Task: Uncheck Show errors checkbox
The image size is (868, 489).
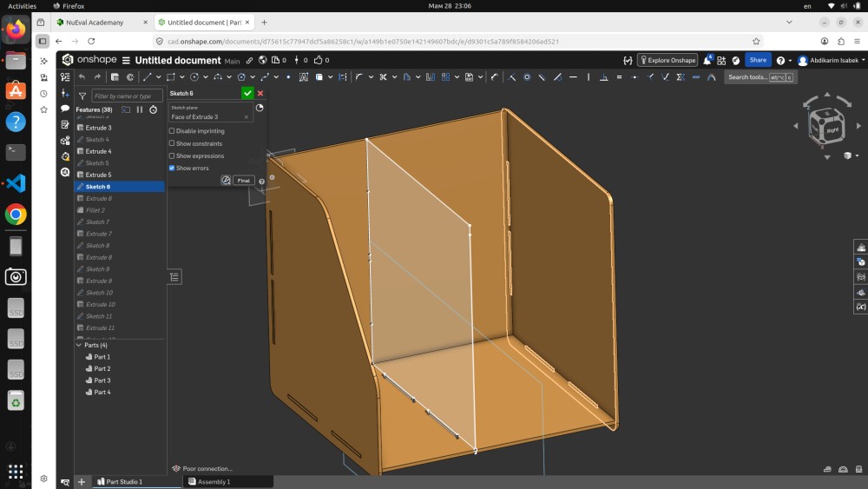Action: click(172, 168)
